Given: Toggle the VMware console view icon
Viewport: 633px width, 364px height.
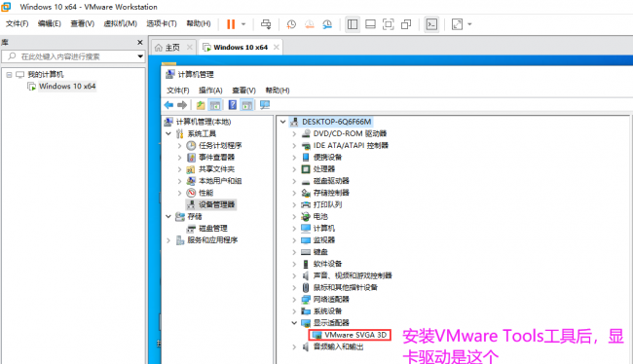Looking at the screenshot, I should pos(431,24).
